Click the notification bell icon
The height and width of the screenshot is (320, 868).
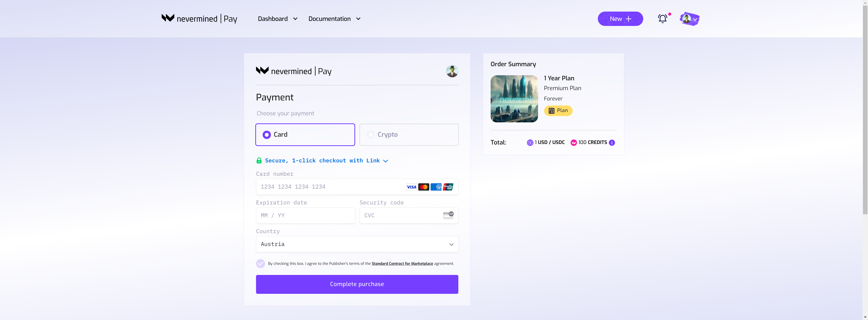[662, 19]
